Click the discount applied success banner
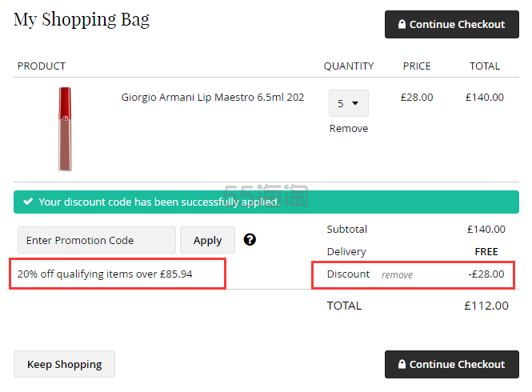 (266, 202)
